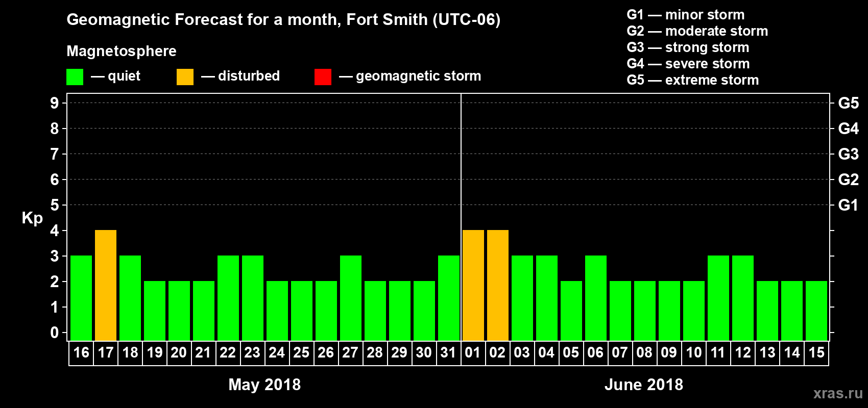
Task: Click the green bar for June 06
Action: [x=596, y=298]
